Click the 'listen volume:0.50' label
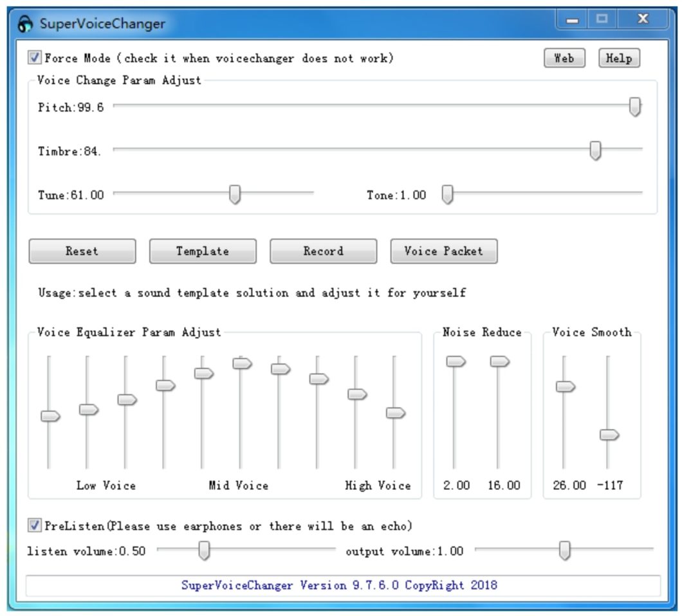Viewport: 682px width, 616px height. [x=86, y=551]
